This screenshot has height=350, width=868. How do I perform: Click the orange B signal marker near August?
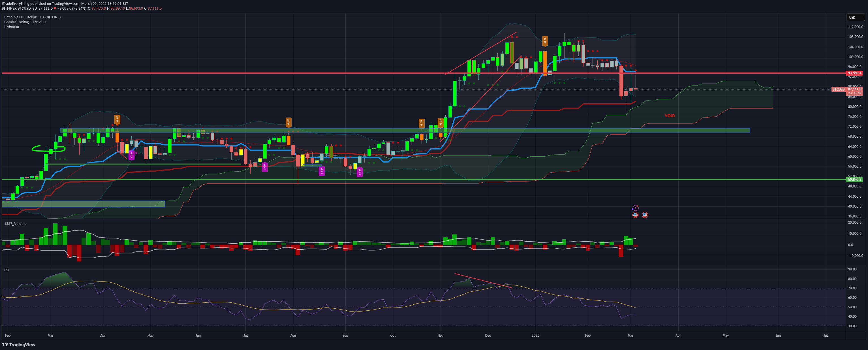tap(288, 122)
